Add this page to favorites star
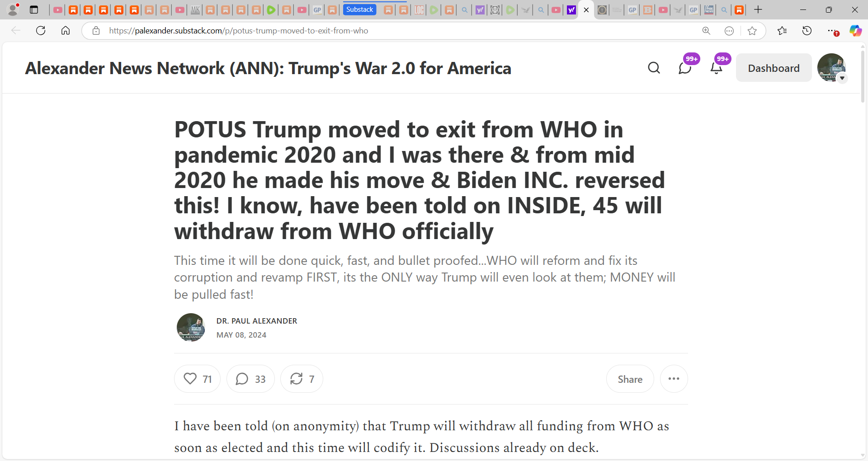868x461 pixels. 752,31
